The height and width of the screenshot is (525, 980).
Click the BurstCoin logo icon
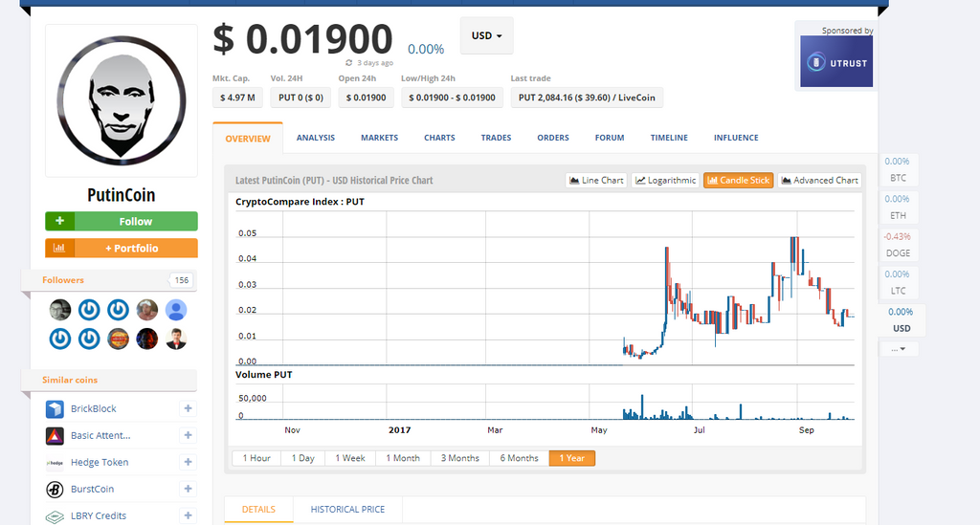tap(55, 490)
